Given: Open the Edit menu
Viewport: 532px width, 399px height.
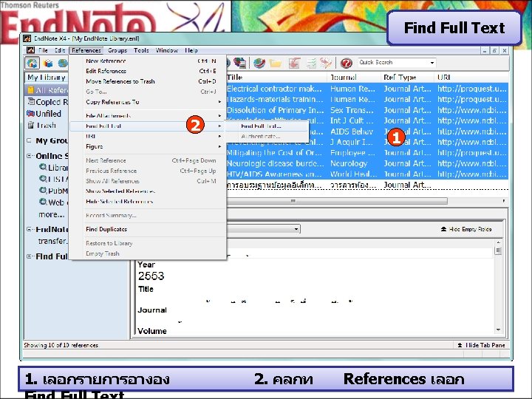Looking at the screenshot, I should point(60,50).
